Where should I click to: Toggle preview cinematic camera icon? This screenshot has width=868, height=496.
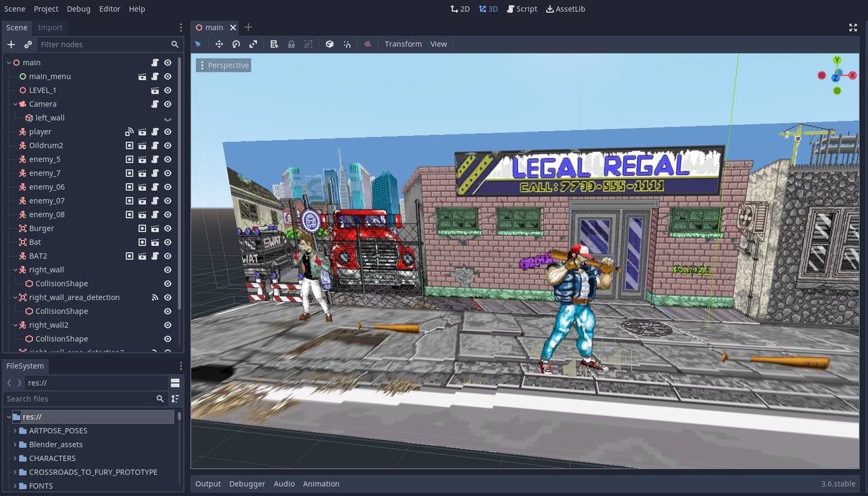[x=367, y=43]
